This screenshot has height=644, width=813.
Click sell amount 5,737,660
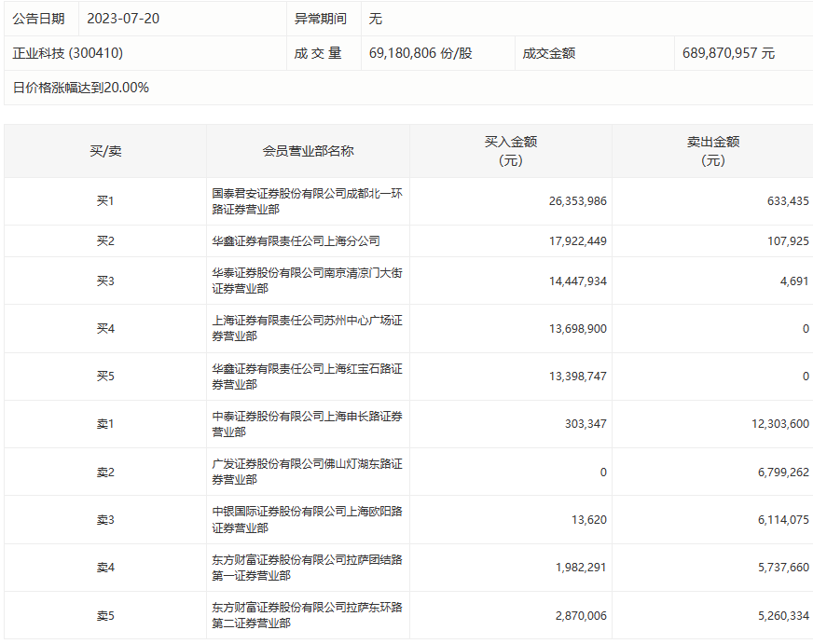click(x=783, y=568)
